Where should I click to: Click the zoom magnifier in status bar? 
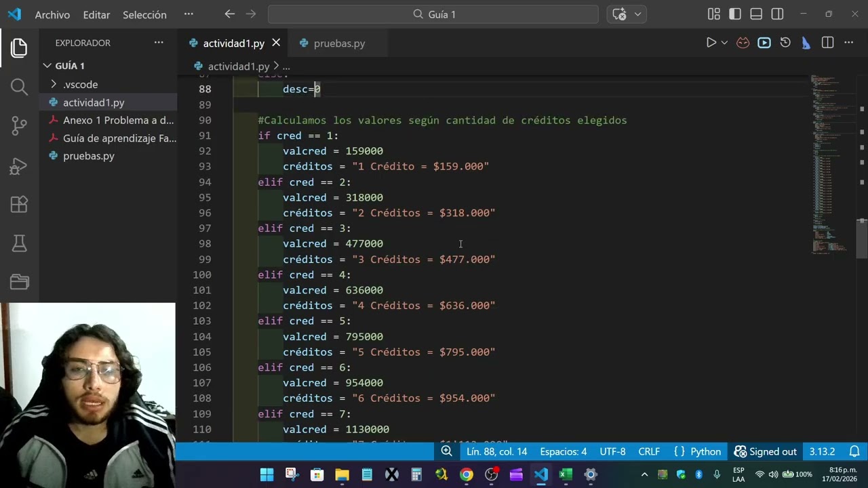446,451
